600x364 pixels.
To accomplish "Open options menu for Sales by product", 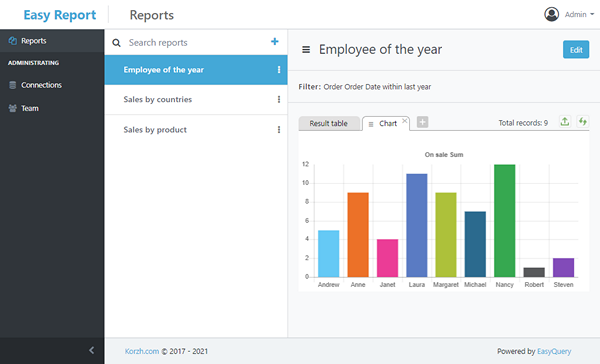I will click(x=279, y=130).
